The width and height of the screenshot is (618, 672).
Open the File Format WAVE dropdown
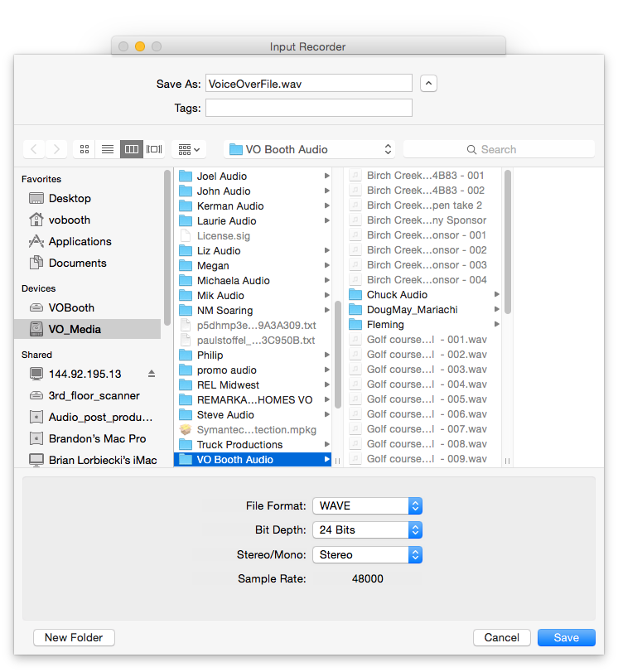point(367,505)
